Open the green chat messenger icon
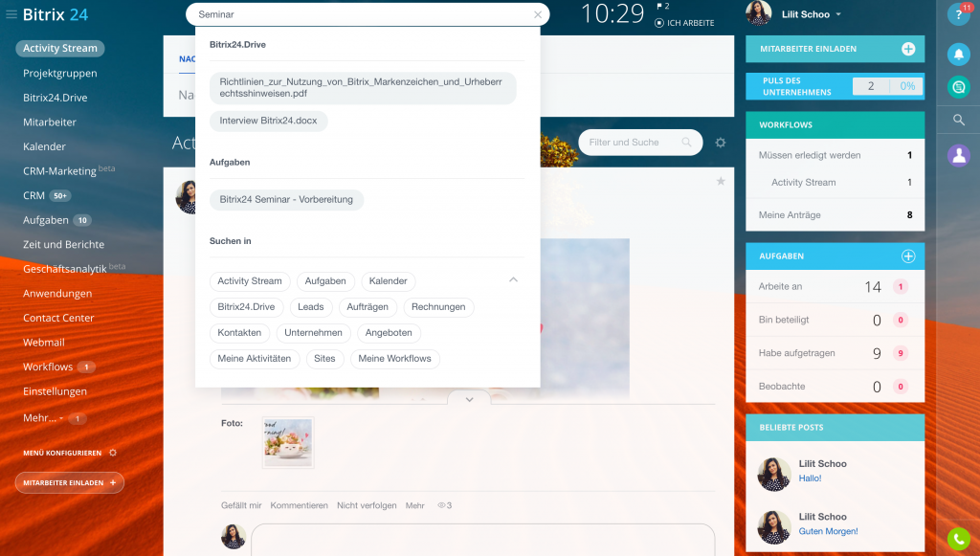This screenshot has height=556, width=980. click(x=959, y=87)
